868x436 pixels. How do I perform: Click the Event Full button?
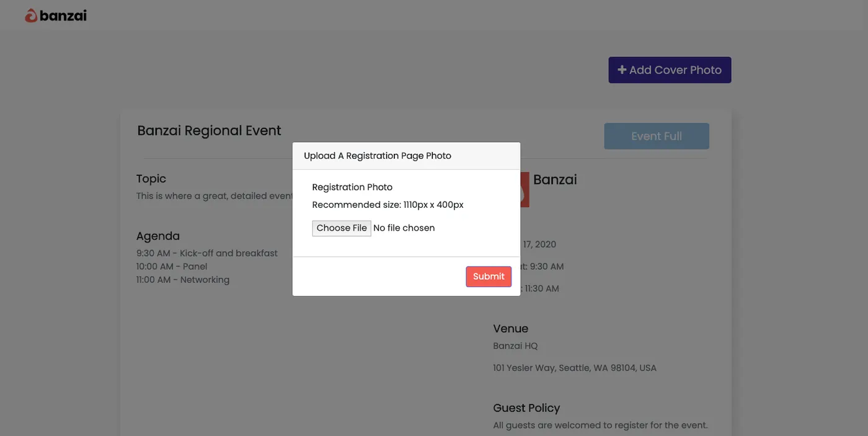[657, 136]
